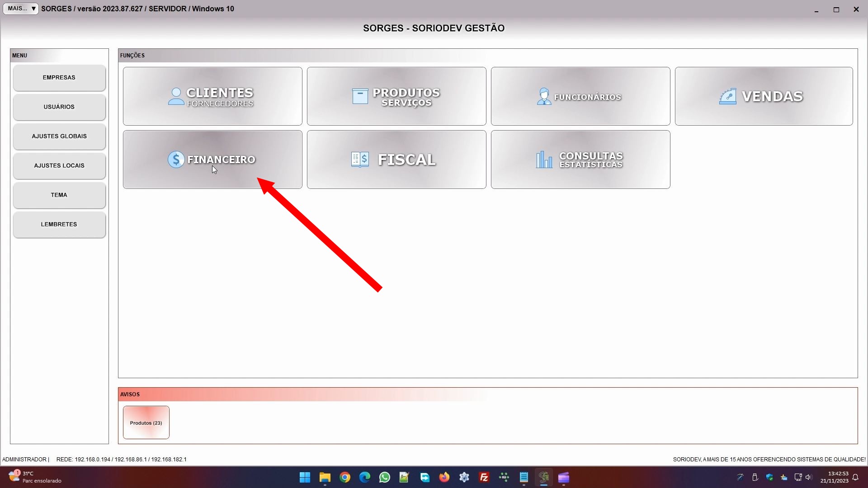Open FileZilla from the taskbar
Screen dimensions: 868x488
pos(484,478)
